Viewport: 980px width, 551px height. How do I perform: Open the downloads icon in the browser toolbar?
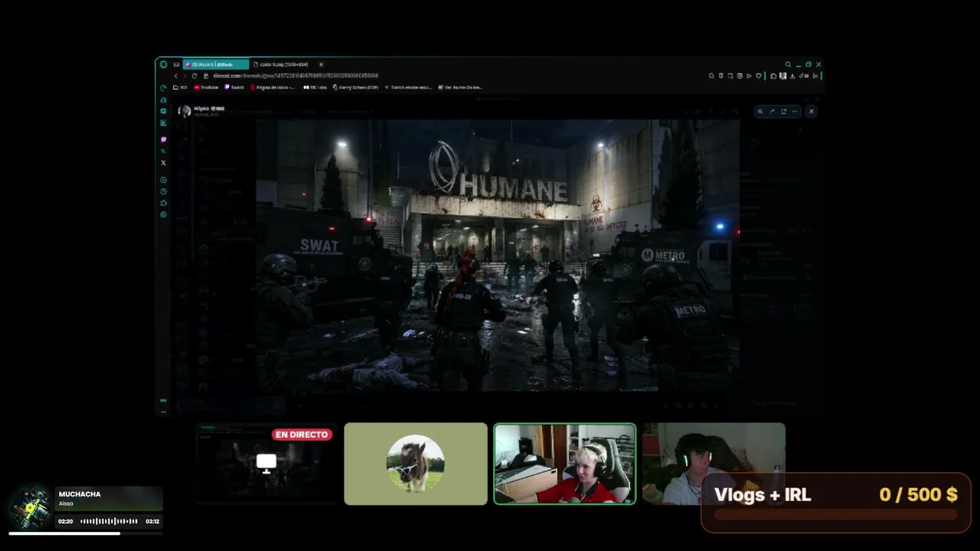click(792, 76)
